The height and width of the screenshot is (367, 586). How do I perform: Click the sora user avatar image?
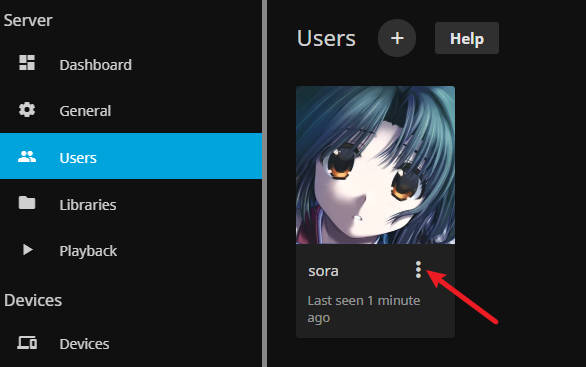click(x=376, y=165)
